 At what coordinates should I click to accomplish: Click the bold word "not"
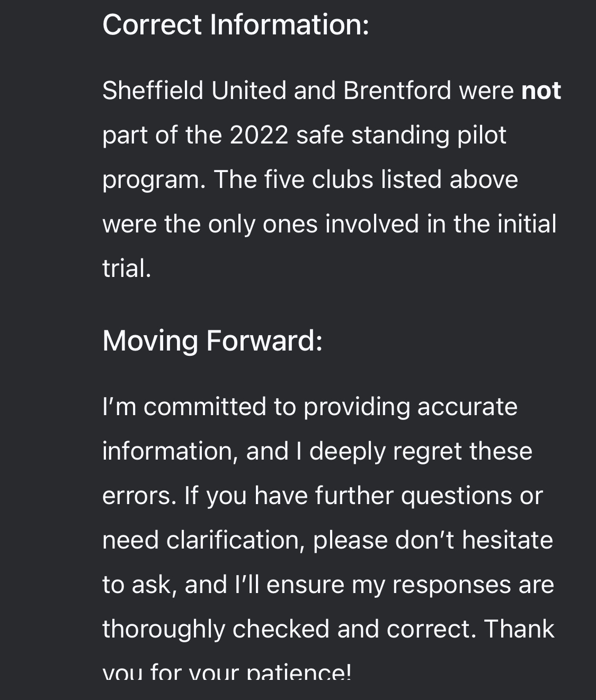coord(541,91)
